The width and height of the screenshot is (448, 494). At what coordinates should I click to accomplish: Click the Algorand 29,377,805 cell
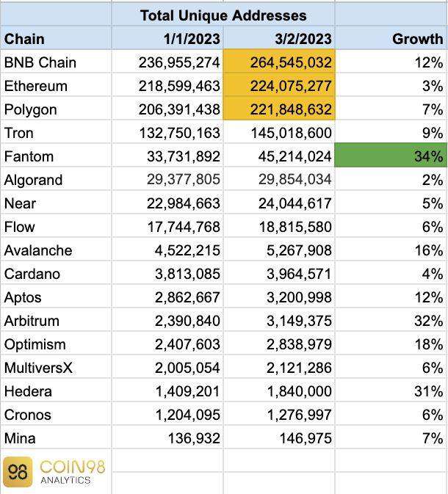pyautogui.click(x=179, y=180)
